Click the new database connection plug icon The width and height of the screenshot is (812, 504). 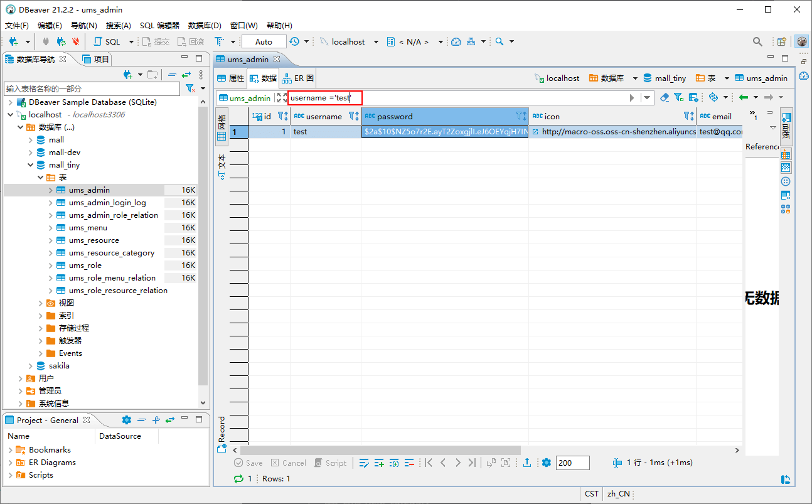tap(13, 41)
